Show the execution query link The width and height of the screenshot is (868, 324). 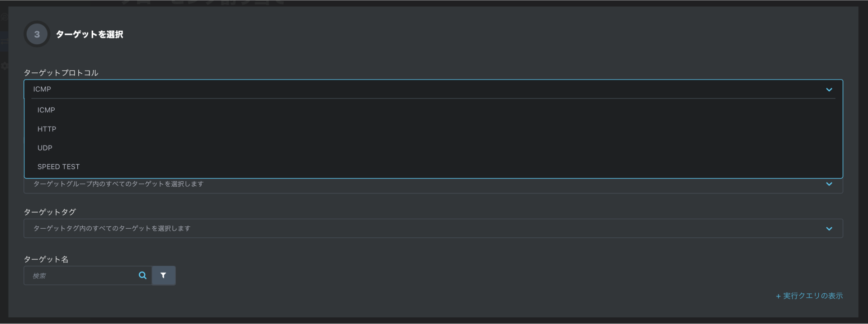pyautogui.click(x=809, y=296)
